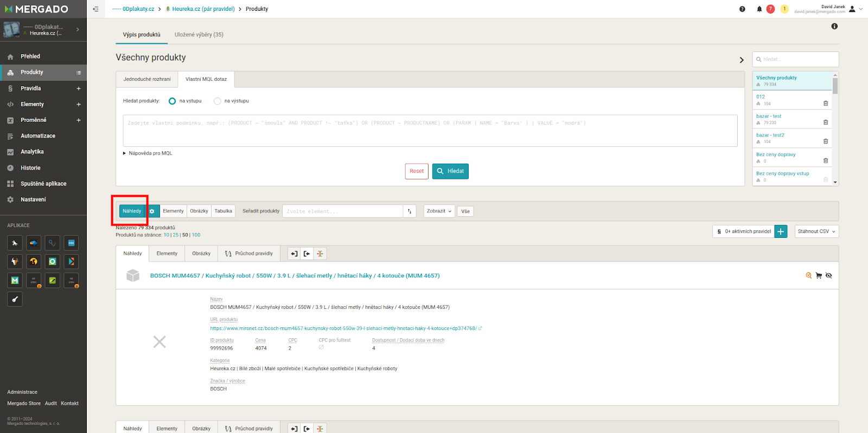Image resolution: width=868 pixels, height=433 pixels.
Task: Open the Stáhnout CSV dropdown
Action: click(816, 231)
